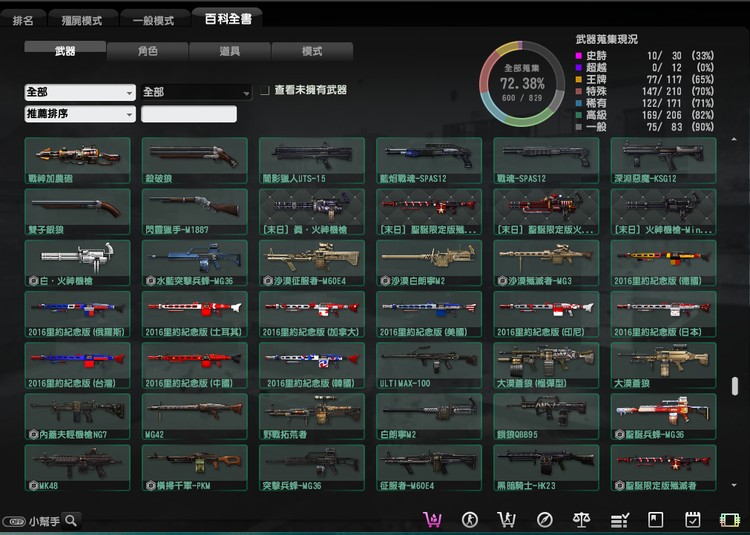Viewport: 750px width, 535px height.
Task: Click the bookmark square icon
Action: 655,520
